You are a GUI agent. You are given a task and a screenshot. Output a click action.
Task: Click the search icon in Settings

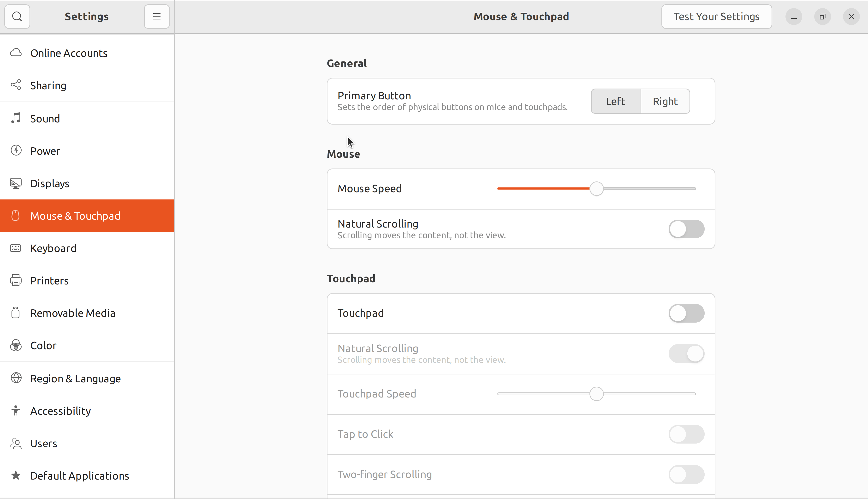pos(17,16)
